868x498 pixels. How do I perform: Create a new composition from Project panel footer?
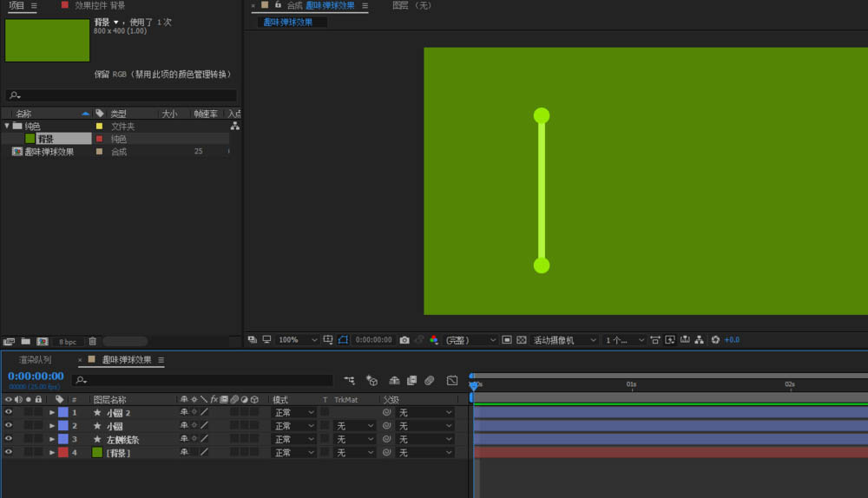tap(43, 342)
